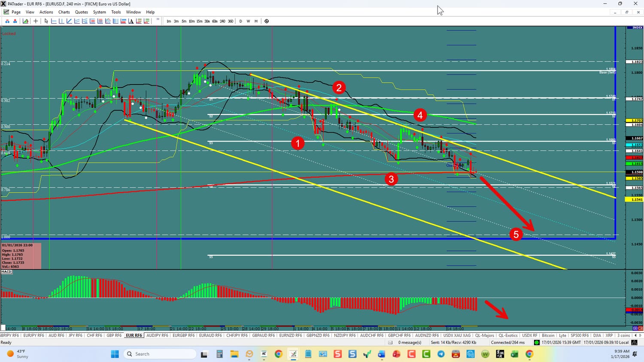Viewport: 644px width, 362px height.
Task: Expand the toolbar overflow chevron
Action: click(x=158, y=20)
